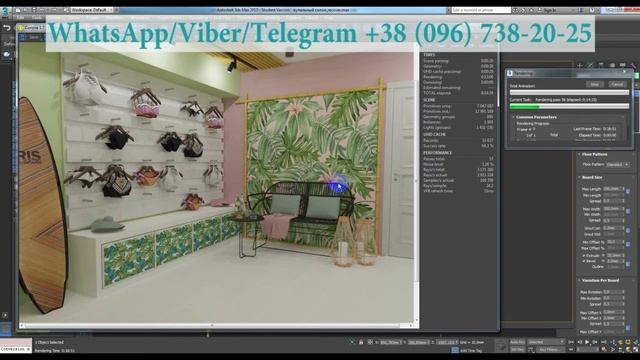The image size is (640, 360).
Task: Toggle the lock beside Bevel value
Action: (x=628, y=264)
